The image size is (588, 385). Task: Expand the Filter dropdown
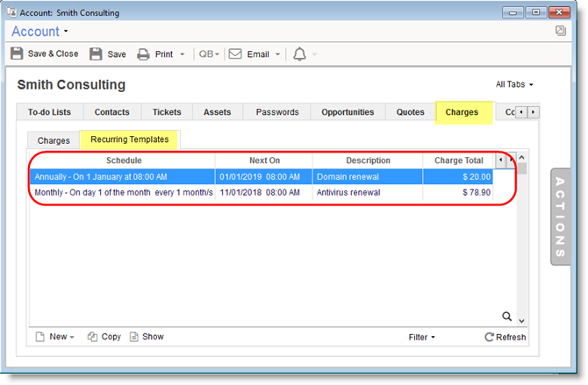[x=423, y=337]
